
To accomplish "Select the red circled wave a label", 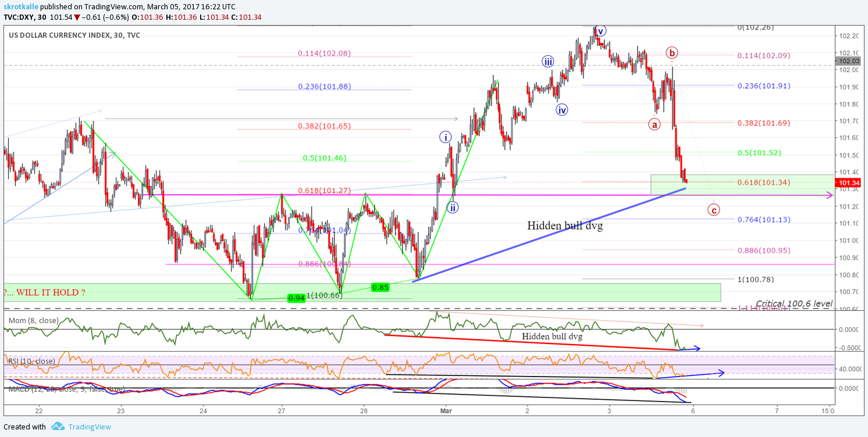I will tap(655, 124).
